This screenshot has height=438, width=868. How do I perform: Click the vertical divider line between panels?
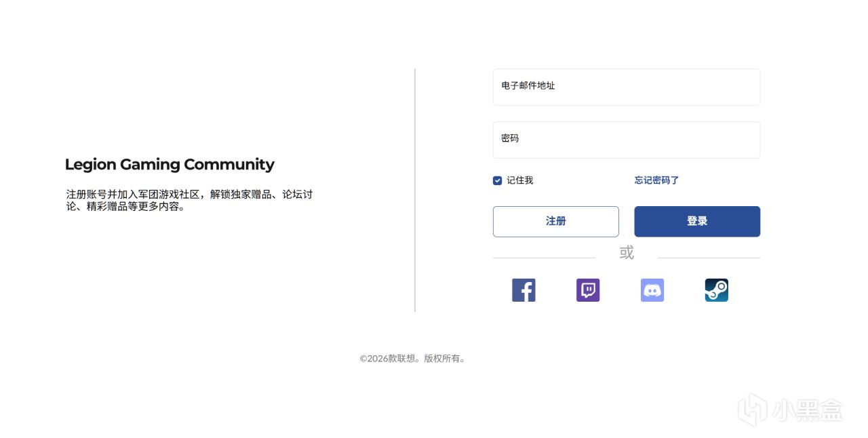click(x=415, y=190)
